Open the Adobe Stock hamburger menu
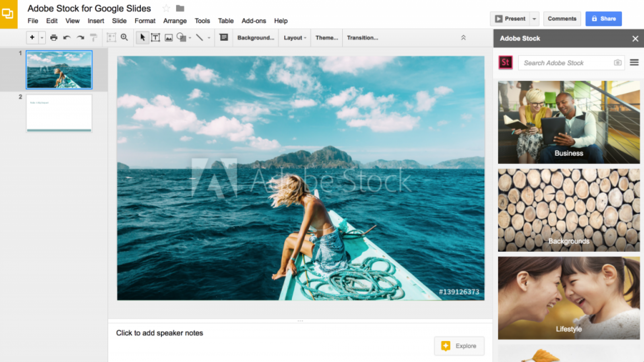The image size is (644, 362). 634,62
